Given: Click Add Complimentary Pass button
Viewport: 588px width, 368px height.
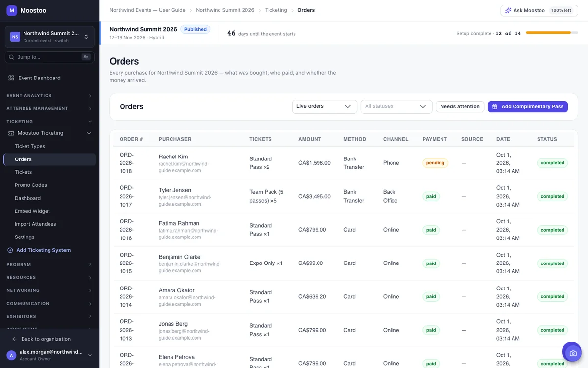Looking at the screenshot, I should (x=528, y=106).
